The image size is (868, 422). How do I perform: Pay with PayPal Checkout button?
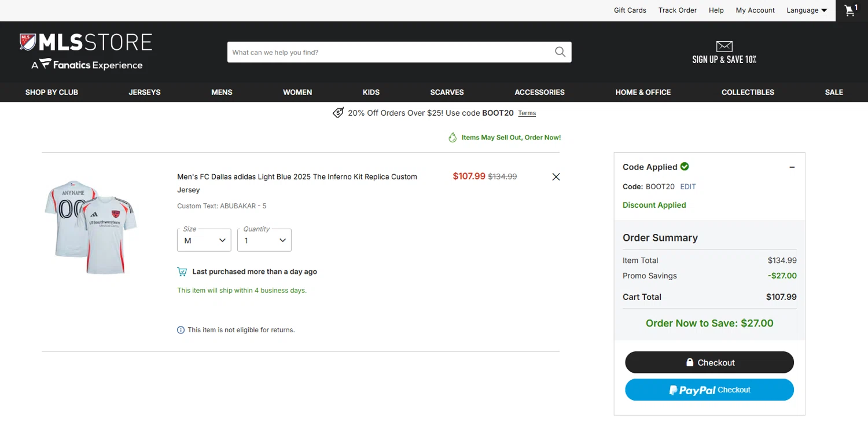pos(709,390)
